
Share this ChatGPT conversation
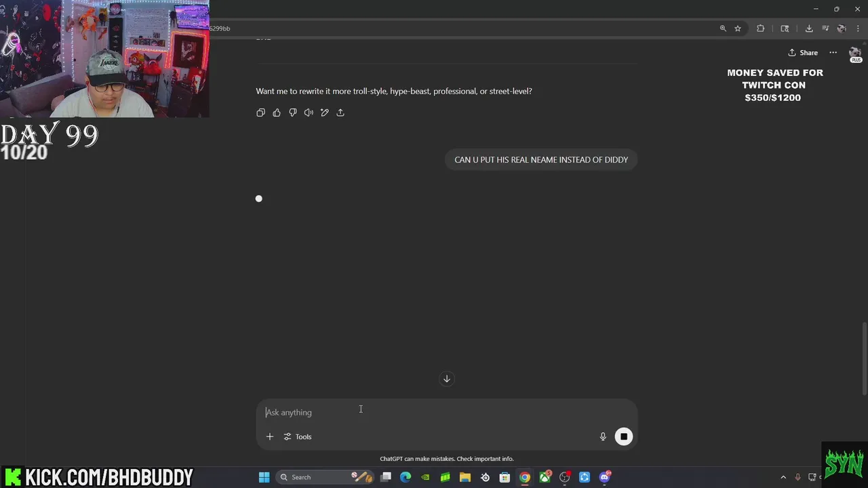(803, 53)
